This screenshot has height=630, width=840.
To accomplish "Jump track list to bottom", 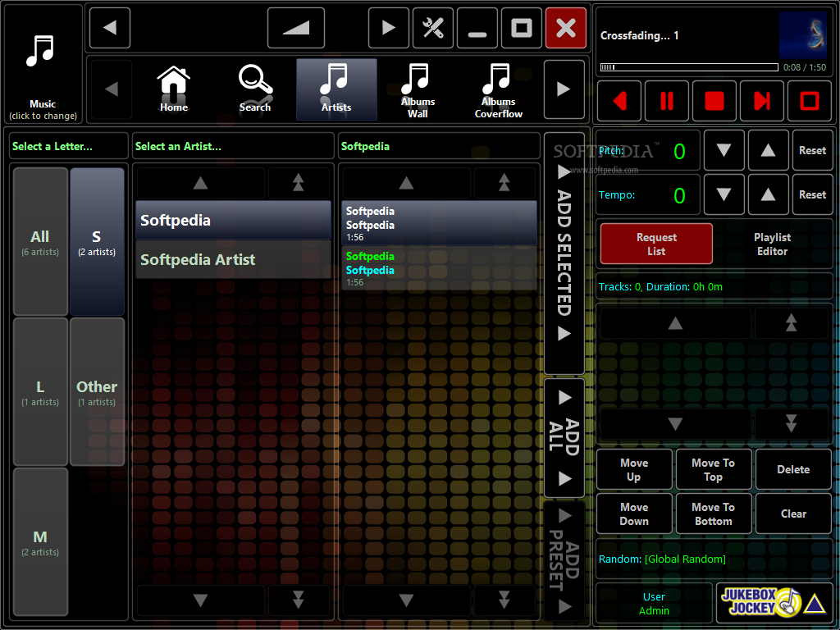I will (x=504, y=600).
